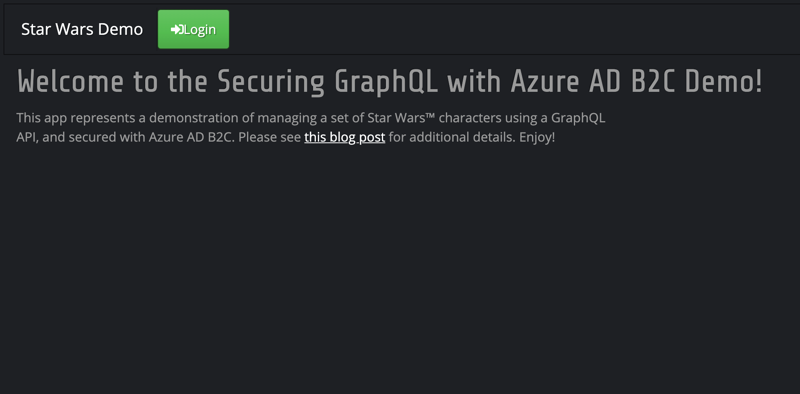Click the empty navbar area right of Login
The height and width of the screenshot is (394, 800).
coord(510,29)
